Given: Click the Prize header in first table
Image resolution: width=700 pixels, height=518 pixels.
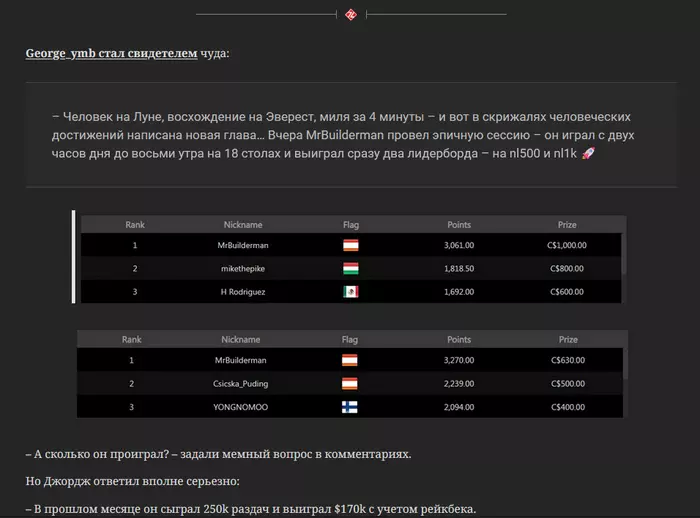Looking at the screenshot, I should (x=567, y=225).
